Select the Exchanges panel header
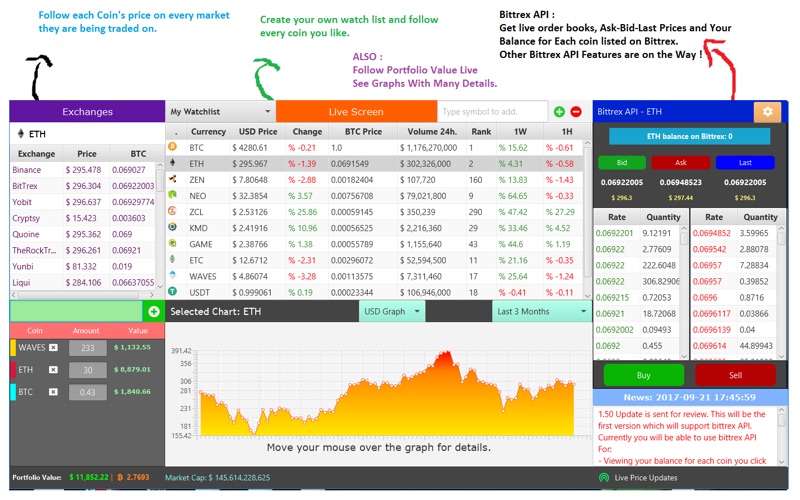The width and height of the screenshot is (800, 500). tap(87, 112)
